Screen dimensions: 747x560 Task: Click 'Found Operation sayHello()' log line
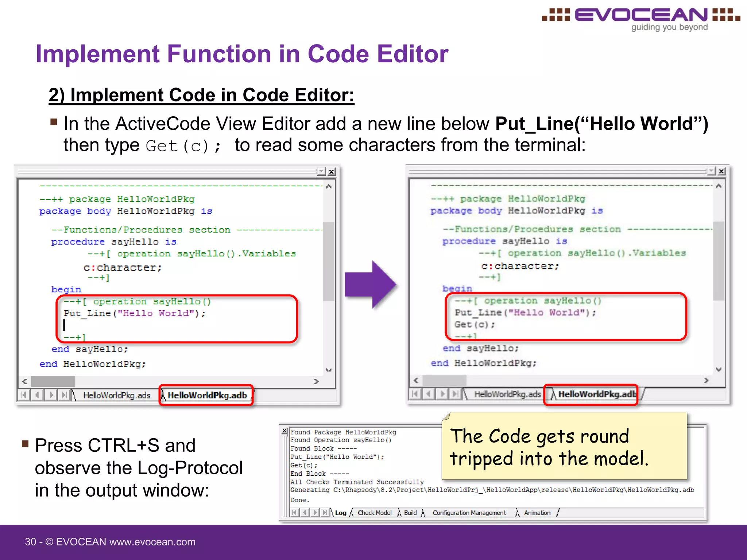341,440
